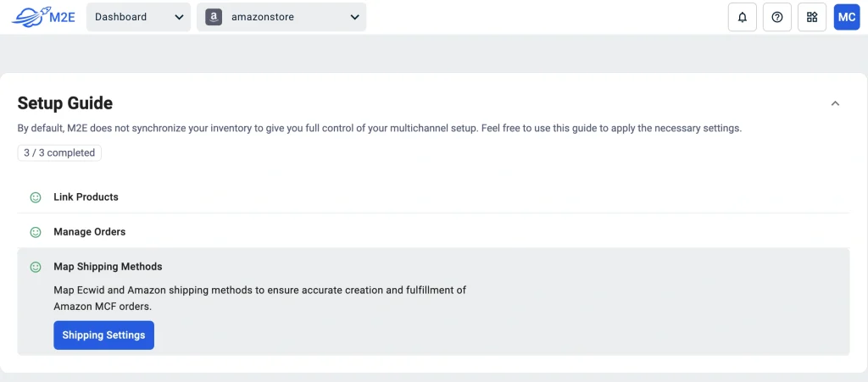868x382 pixels.
Task: Open the notifications bell
Action: (743, 17)
